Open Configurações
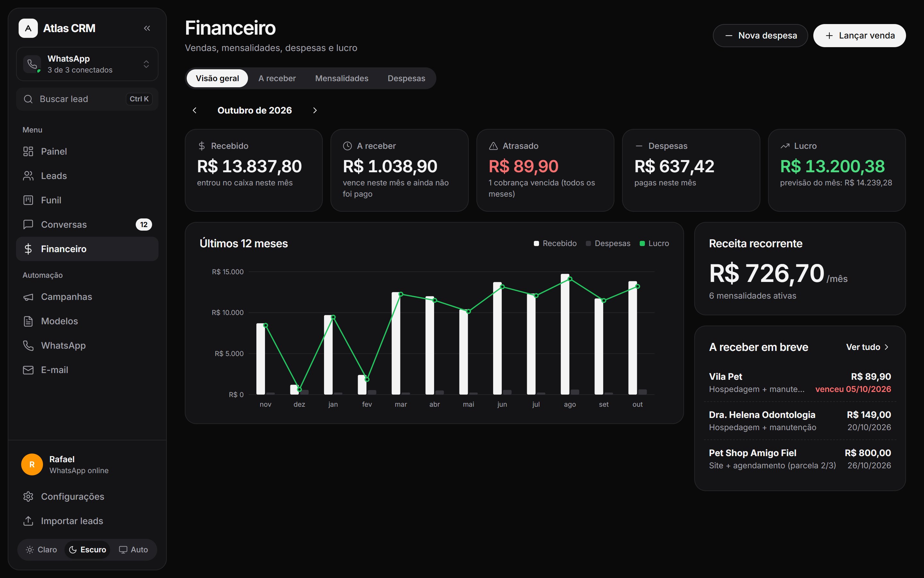924x578 pixels. coord(87,497)
